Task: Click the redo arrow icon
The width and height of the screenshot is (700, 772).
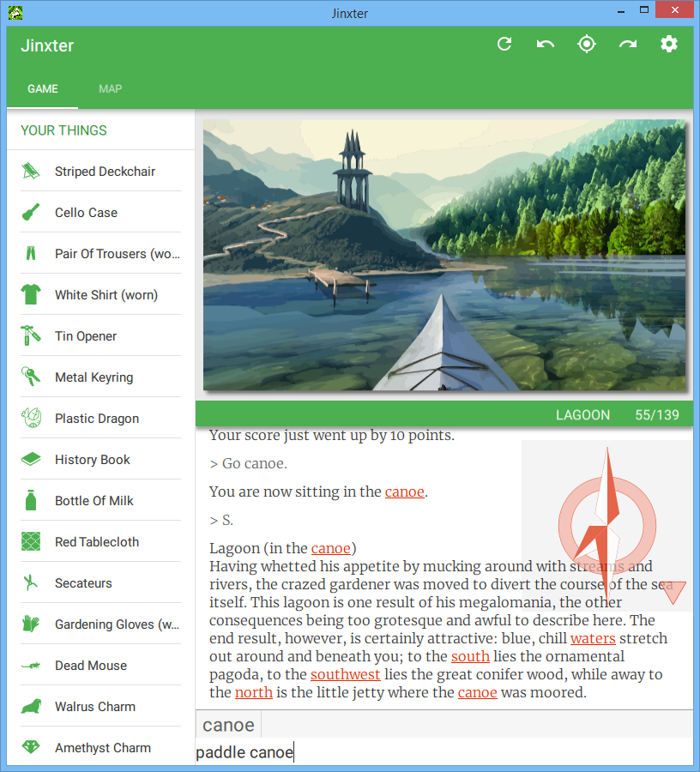Action: tap(628, 45)
